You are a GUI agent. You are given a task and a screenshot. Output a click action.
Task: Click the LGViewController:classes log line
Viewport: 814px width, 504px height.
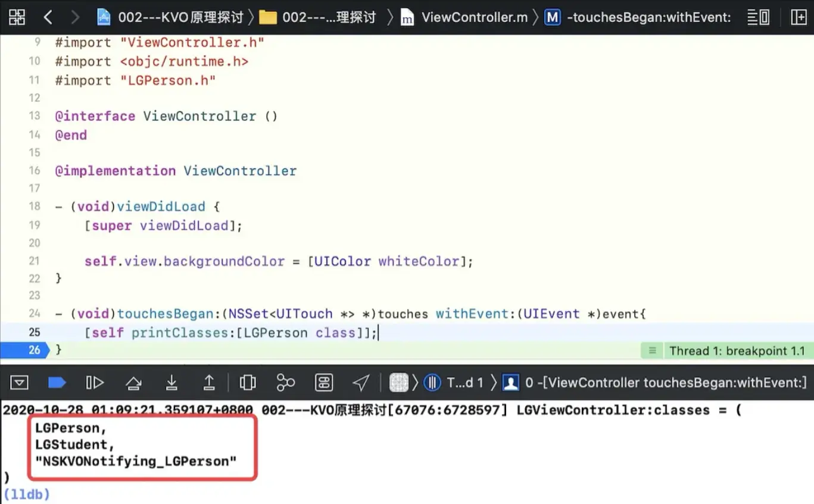coord(372,410)
